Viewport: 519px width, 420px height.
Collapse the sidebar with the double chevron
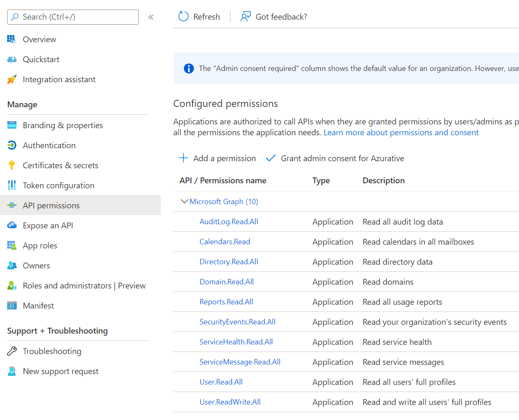[151, 17]
